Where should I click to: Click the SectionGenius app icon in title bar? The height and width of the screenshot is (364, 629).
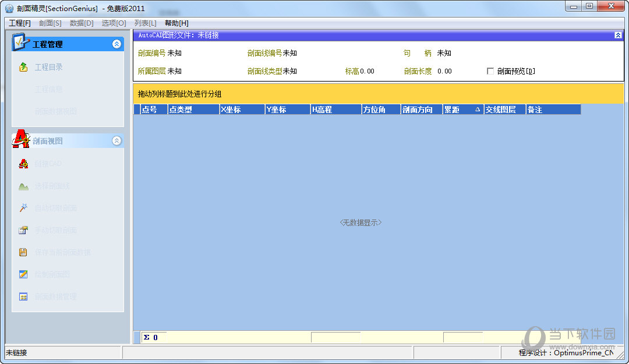[x=9, y=8]
